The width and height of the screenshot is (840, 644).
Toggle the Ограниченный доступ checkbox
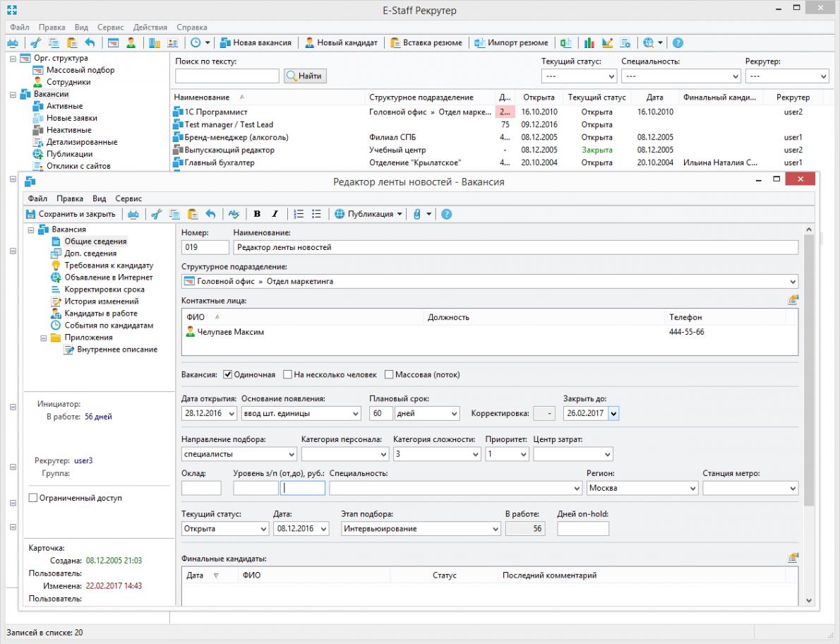point(32,498)
